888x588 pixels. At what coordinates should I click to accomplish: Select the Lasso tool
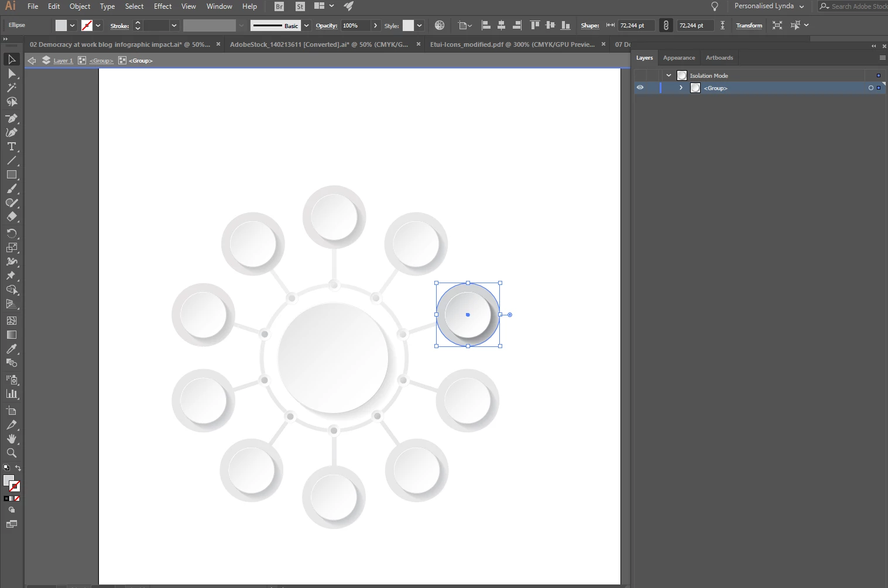tap(12, 102)
